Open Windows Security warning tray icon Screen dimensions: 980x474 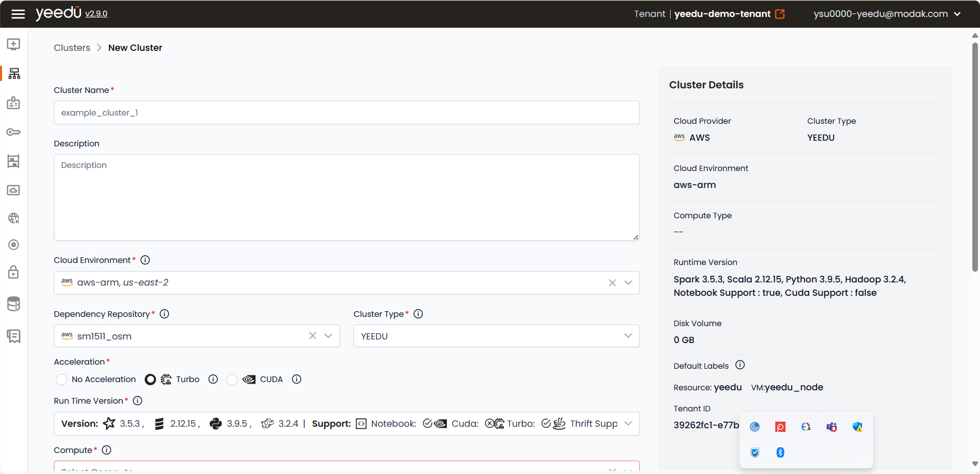click(857, 427)
